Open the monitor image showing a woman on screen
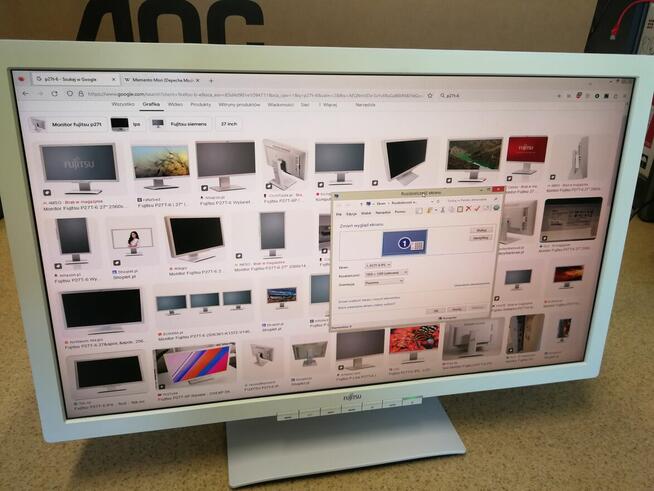The height and width of the screenshot is (491, 654). coord(132,242)
